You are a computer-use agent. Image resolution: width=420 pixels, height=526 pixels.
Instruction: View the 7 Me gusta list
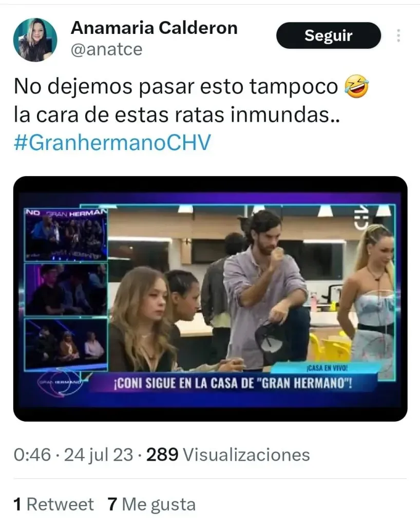151,504
